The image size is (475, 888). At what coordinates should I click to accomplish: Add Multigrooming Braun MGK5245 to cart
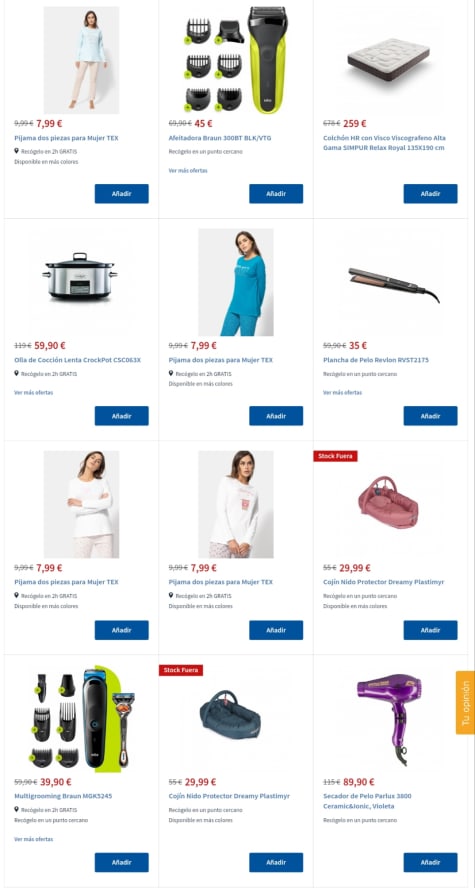coord(121,863)
